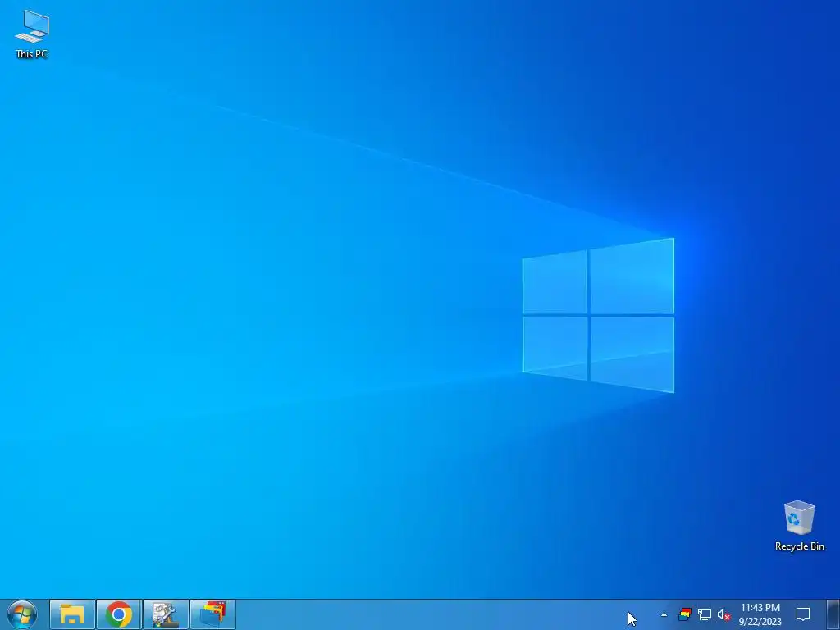
Task: Open the stacked colored windows taskbar app
Action: coord(212,614)
